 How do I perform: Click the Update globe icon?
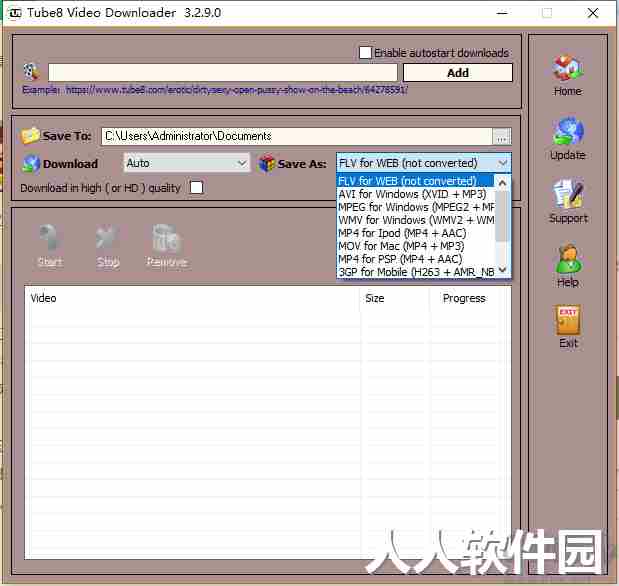[x=568, y=131]
